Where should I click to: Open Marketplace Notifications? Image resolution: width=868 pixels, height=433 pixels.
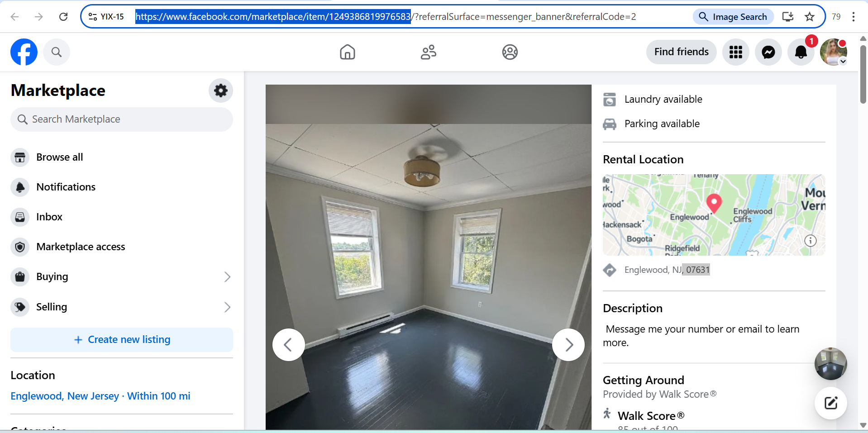122,187
